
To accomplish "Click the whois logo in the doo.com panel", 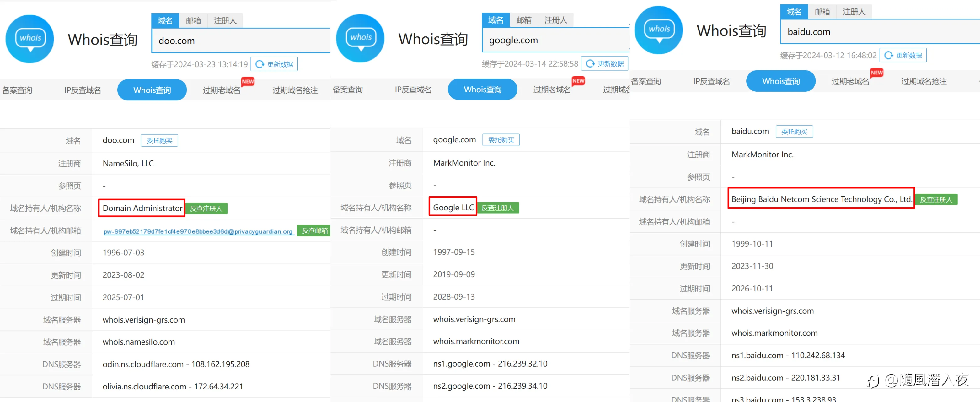I will (x=30, y=39).
